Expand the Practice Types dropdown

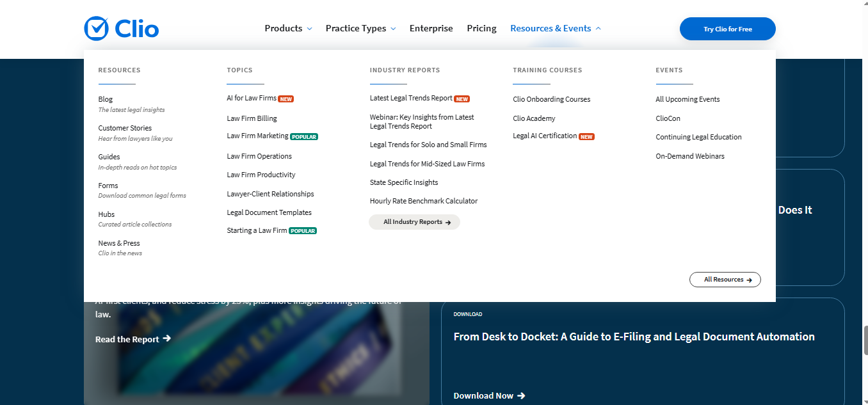[360, 29]
